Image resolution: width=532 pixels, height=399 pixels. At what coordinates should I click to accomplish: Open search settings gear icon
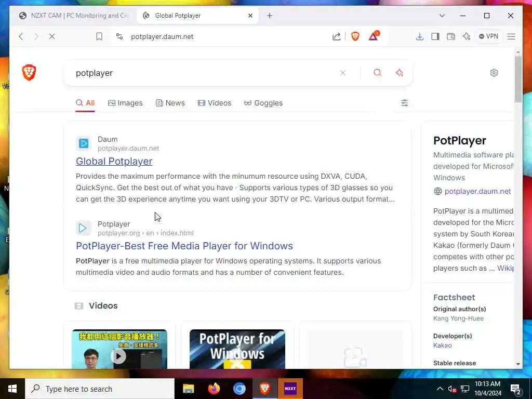[494, 73]
